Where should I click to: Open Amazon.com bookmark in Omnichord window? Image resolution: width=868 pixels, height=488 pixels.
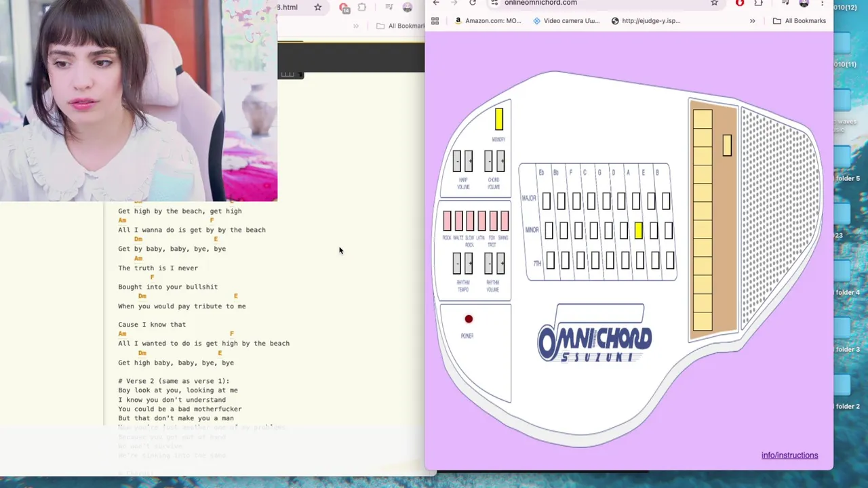point(488,21)
